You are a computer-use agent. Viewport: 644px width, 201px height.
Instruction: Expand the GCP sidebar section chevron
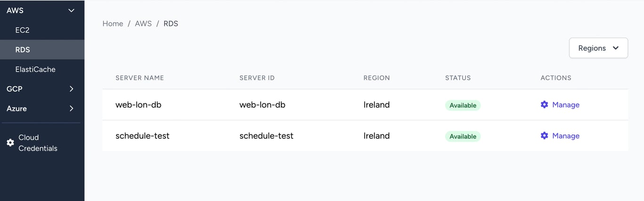pos(71,89)
